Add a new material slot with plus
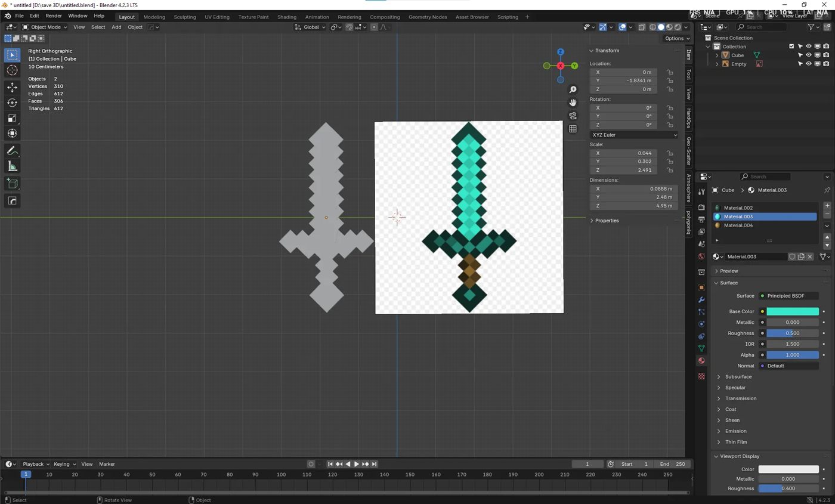 pos(827,206)
